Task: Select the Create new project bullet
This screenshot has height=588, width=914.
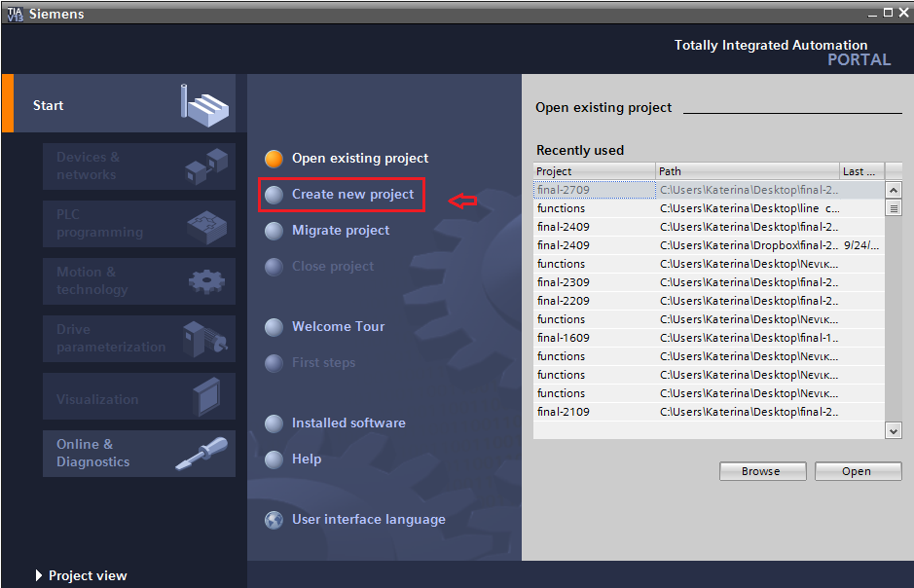Action: tap(274, 195)
